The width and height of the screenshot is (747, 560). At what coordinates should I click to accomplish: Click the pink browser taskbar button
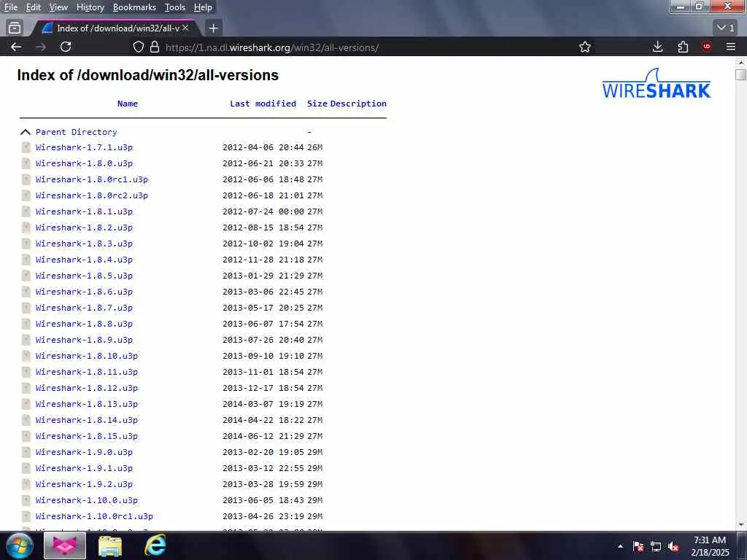pos(65,545)
